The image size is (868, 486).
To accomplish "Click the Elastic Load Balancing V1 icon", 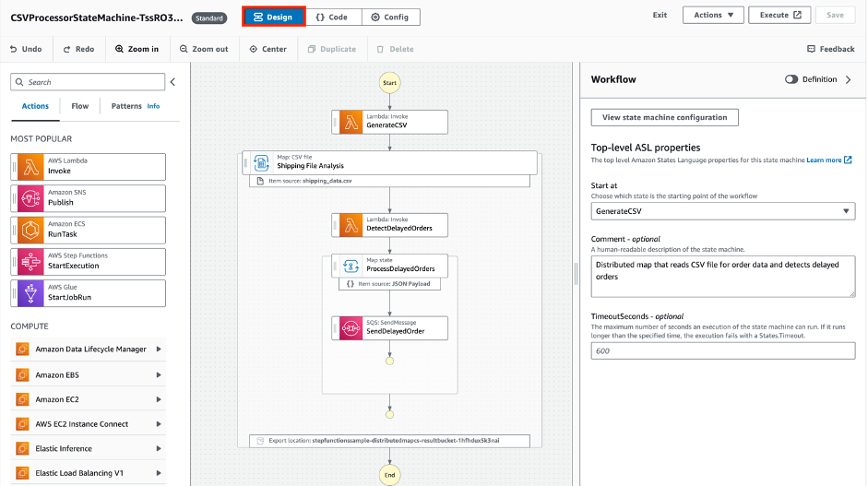I will tap(22, 473).
